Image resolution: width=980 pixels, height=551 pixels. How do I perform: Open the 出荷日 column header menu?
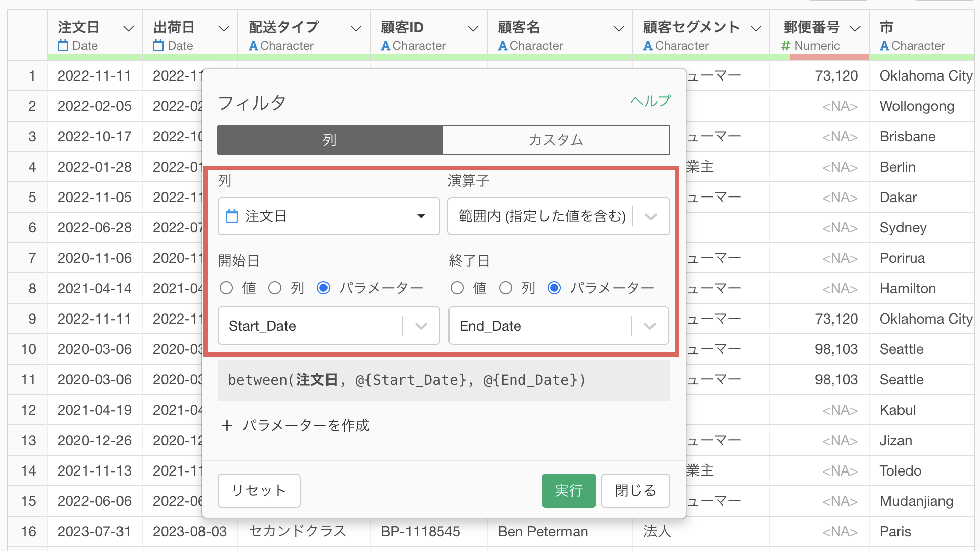coord(224,28)
